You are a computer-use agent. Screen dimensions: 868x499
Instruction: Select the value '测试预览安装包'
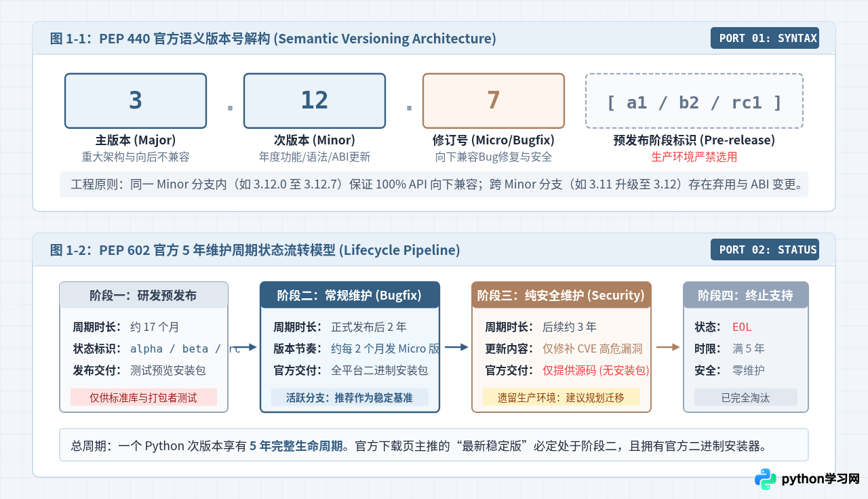coord(168,370)
